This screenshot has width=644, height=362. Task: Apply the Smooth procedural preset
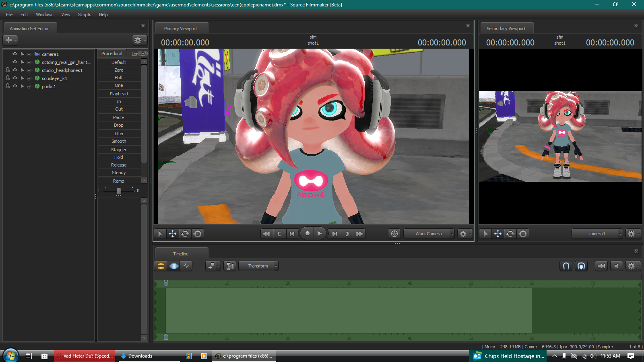pyautogui.click(x=119, y=141)
